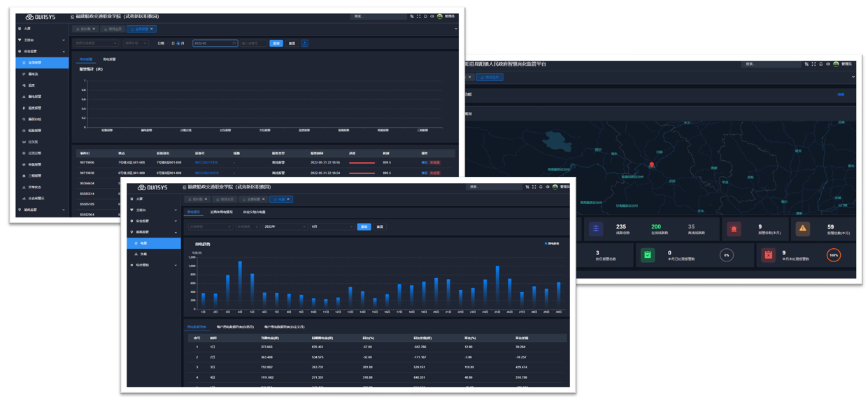Click the sidebar collapse icon beside the DUNSYS logo in the front window
The height and width of the screenshot is (404, 868).
[184, 187]
